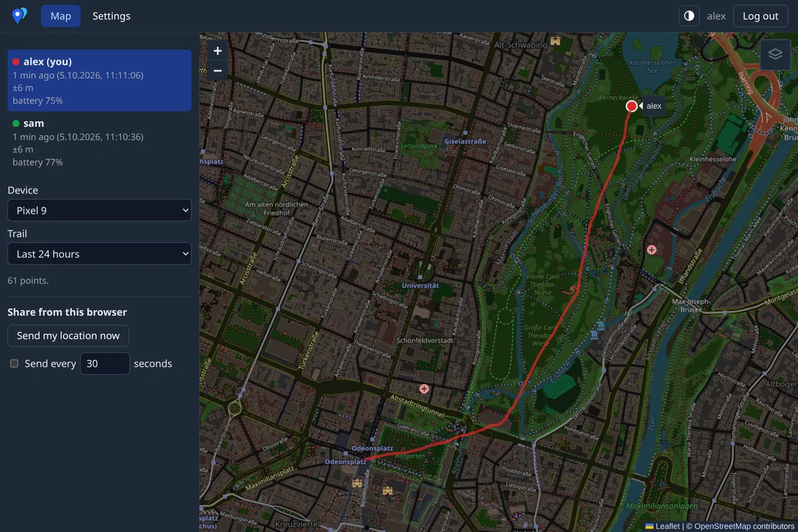This screenshot has height=532, width=798.
Task: Click the seconds interval input field
Action: [105, 364]
